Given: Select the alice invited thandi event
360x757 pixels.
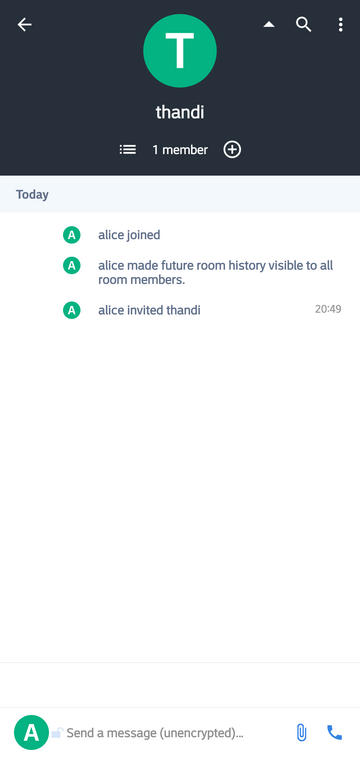Looking at the screenshot, I should (149, 310).
